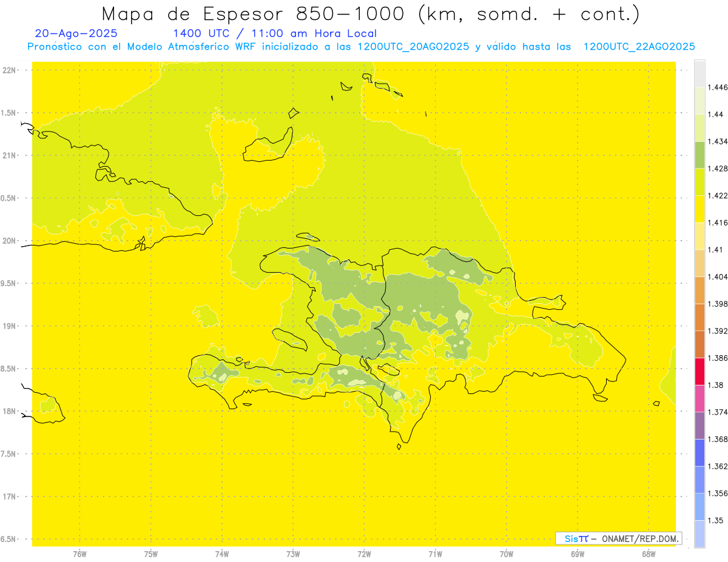Image resolution: width=728 pixels, height=562 pixels.
Task: Select the gray legend band above 1.446
Action: (699, 73)
